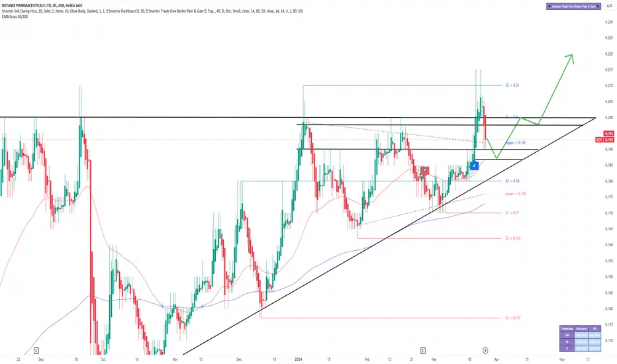
Task: Click the purple lightning event marker on time axis
Action: 485,350
